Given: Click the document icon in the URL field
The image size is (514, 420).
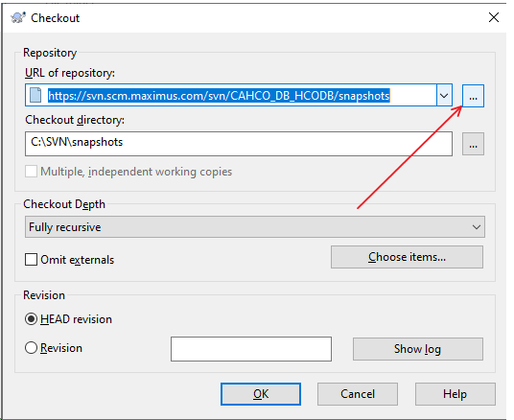Looking at the screenshot, I should pyautogui.click(x=35, y=95).
